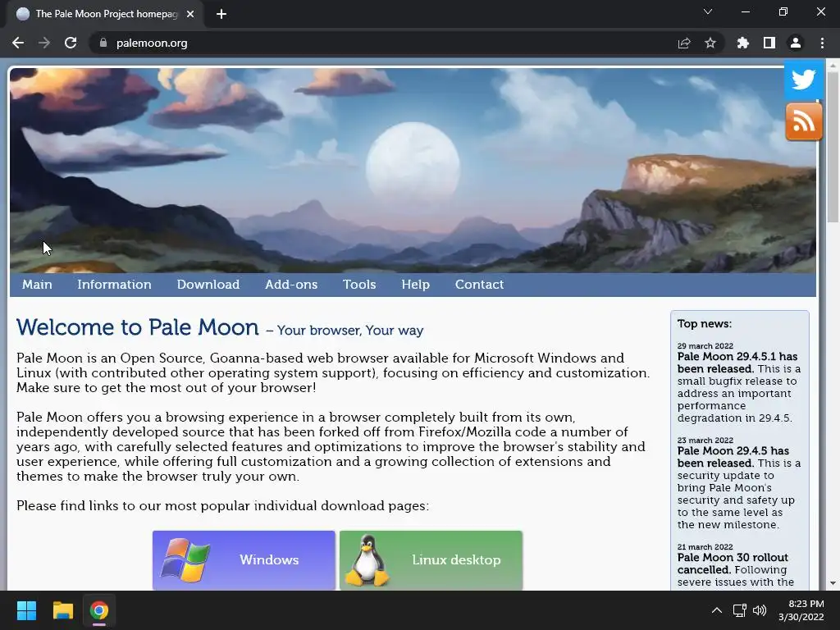Open the Tools menu item
This screenshot has width=840, height=630.
tap(359, 285)
